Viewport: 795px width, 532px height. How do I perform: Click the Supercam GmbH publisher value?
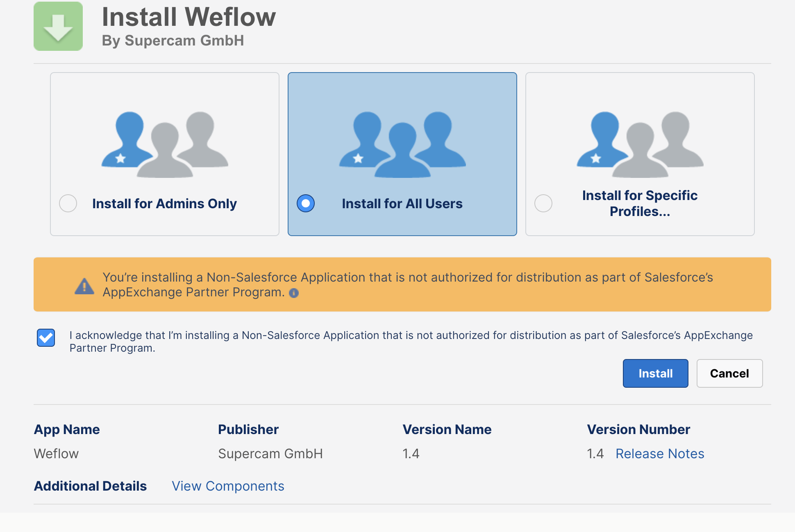(x=270, y=454)
